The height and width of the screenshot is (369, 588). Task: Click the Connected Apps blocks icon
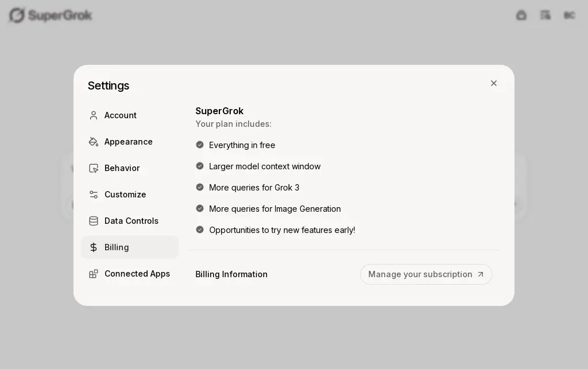(x=94, y=274)
